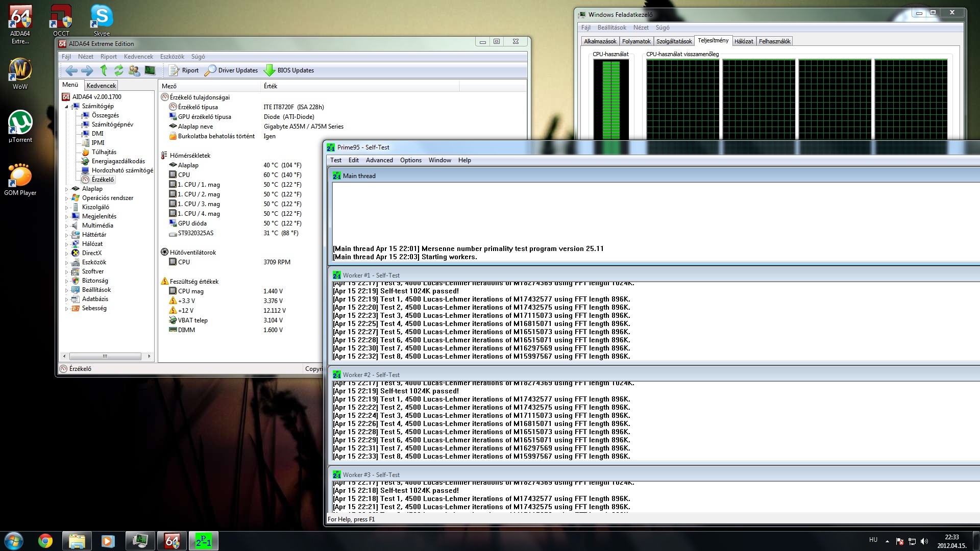
Task: Click the green up arrow in AIDA64 toolbar
Action: (x=104, y=70)
